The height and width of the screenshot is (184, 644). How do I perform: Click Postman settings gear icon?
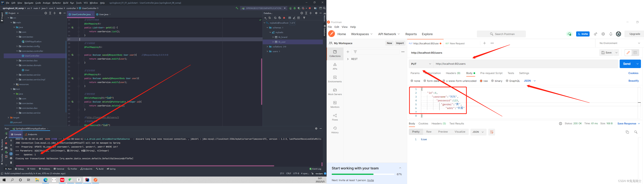coord(603,34)
